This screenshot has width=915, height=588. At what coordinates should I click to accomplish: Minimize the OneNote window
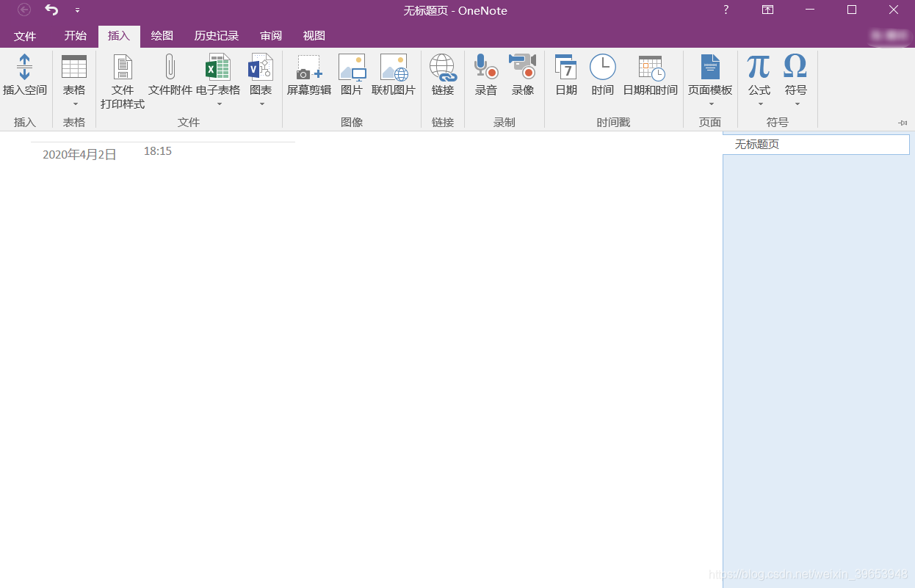pos(810,10)
